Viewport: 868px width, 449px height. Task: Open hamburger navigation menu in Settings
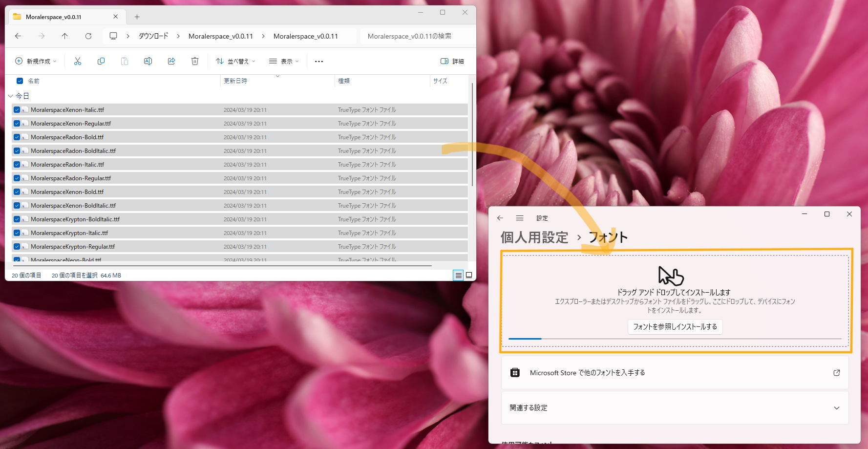tap(520, 218)
